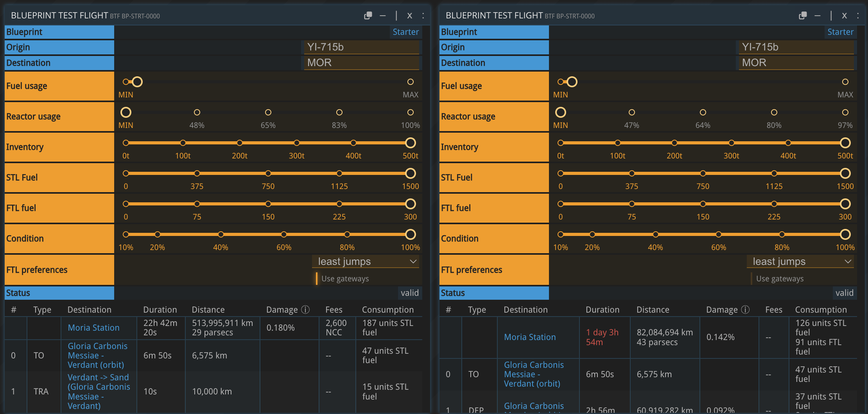This screenshot has width=868, height=414.
Task: Expand the FTL preferences dropdown in the right panel
Action: 800,261
